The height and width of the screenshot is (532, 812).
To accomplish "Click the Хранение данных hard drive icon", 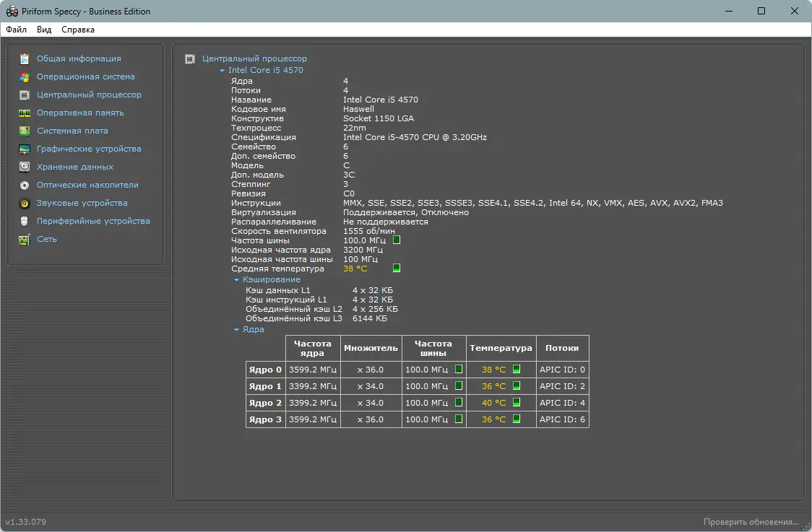I will coord(25,167).
